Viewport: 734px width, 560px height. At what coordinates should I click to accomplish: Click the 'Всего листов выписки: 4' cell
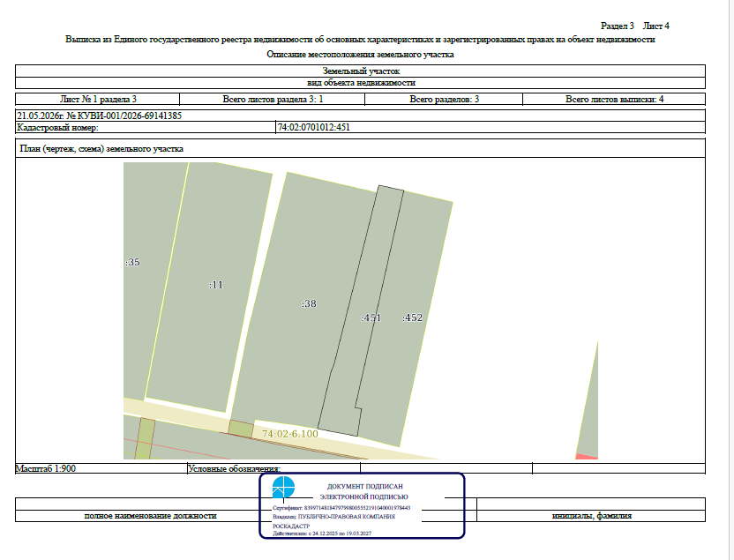point(614,99)
